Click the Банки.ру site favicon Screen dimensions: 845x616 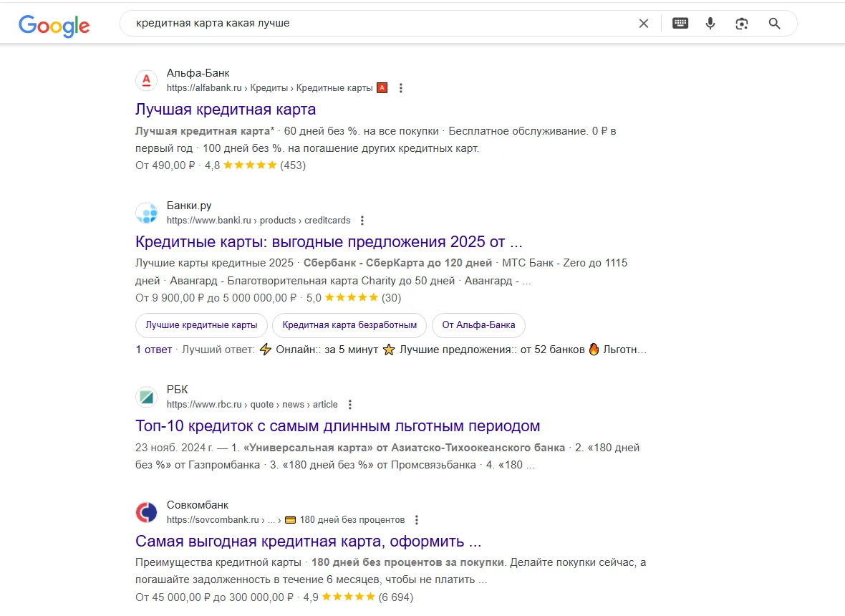(x=146, y=213)
